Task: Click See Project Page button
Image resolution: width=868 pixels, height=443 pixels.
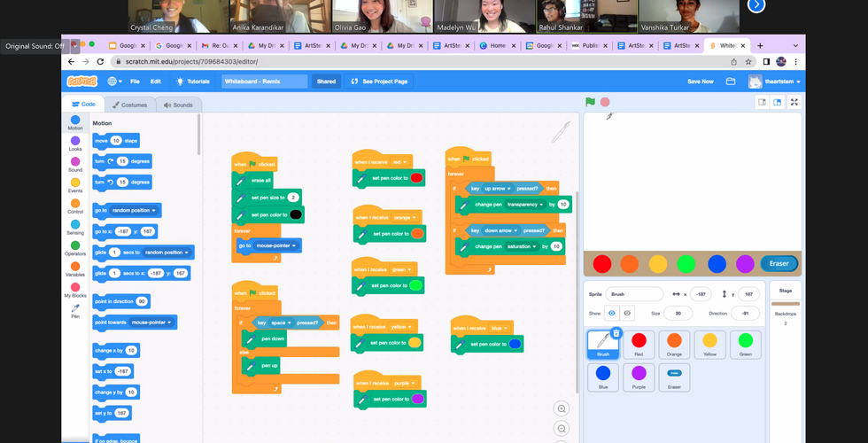Action: [x=379, y=82]
